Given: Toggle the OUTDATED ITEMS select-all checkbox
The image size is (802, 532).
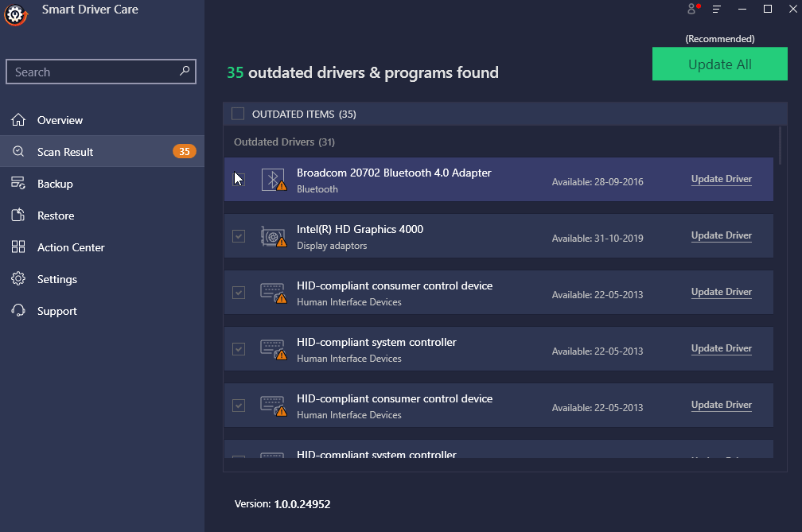Looking at the screenshot, I should [238, 114].
